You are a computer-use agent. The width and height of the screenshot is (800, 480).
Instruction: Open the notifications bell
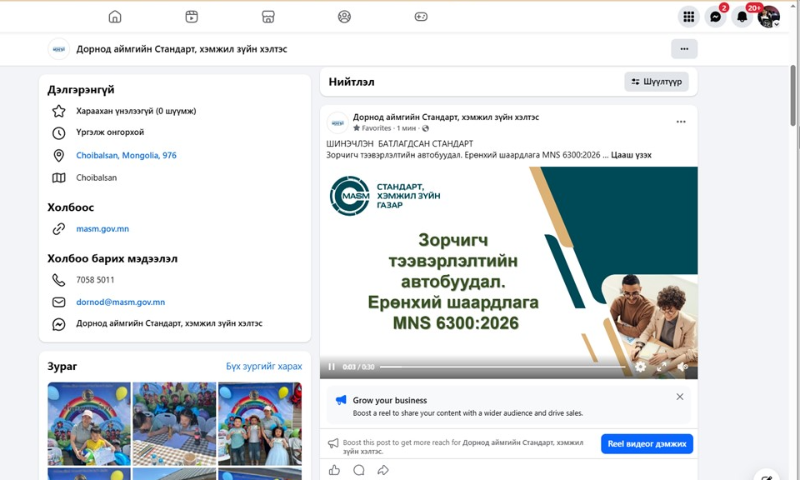point(742,17)
